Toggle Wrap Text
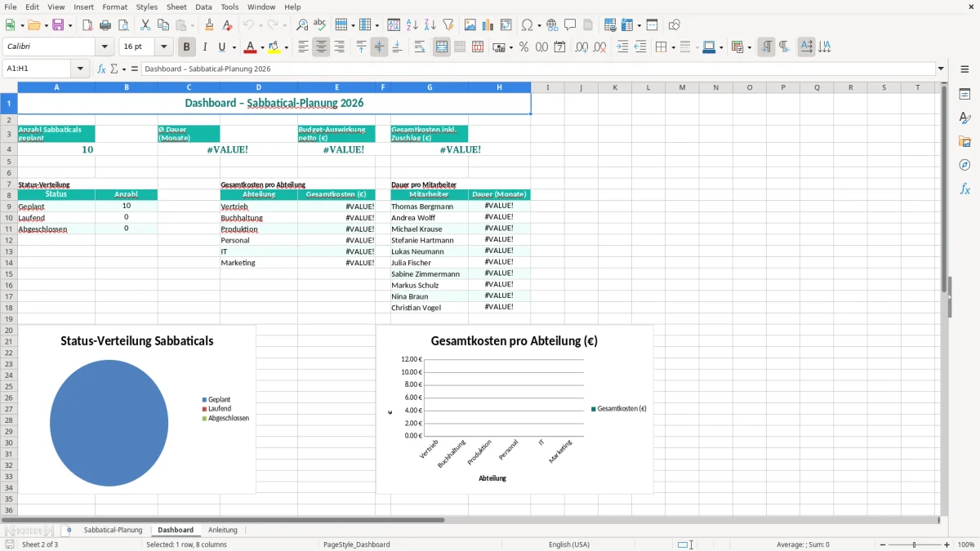The image size is (980, 551). tap(419, 47)
